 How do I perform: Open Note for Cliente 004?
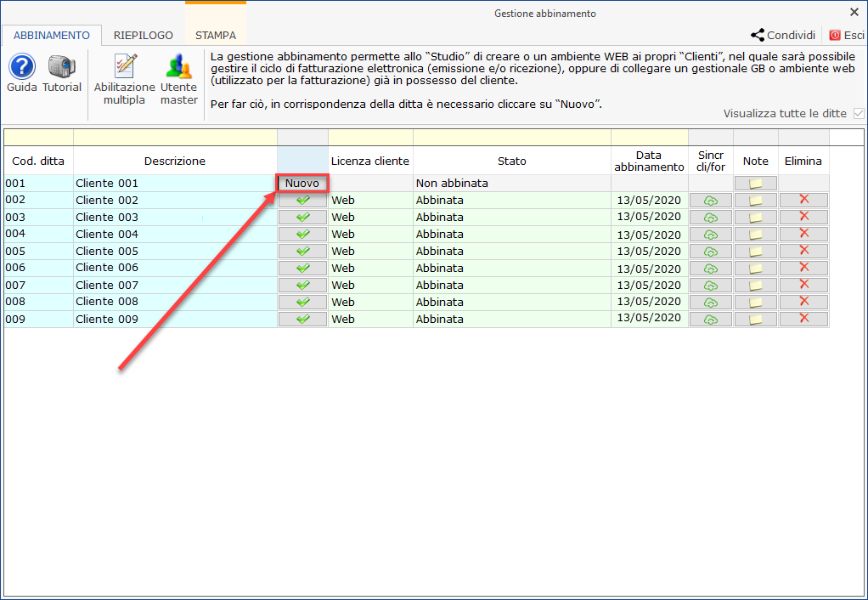(756, 235)
